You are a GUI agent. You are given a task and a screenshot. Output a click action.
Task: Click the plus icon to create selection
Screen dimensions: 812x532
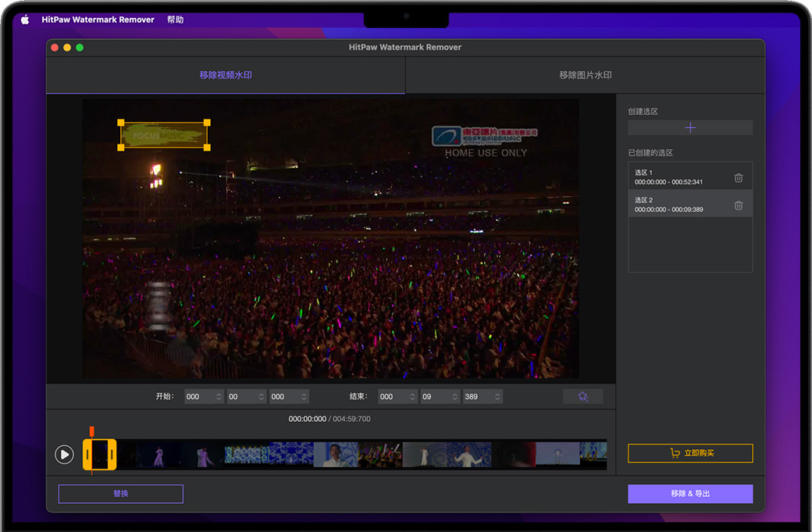(x=690, y=127)
